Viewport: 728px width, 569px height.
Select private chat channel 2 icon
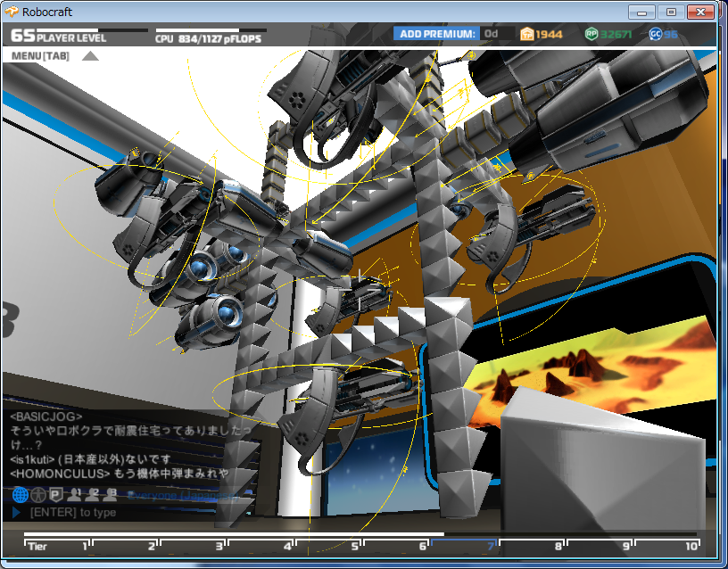pos(92,495)
